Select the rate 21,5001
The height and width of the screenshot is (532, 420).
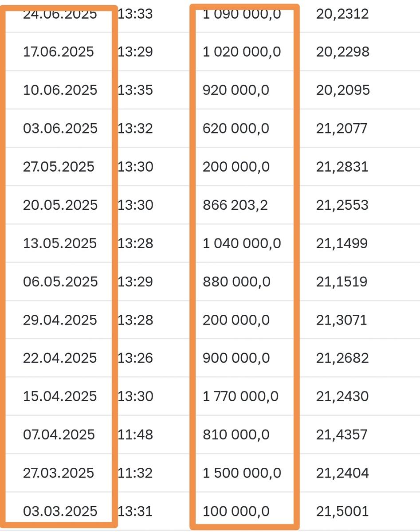(x=342, y=512)
